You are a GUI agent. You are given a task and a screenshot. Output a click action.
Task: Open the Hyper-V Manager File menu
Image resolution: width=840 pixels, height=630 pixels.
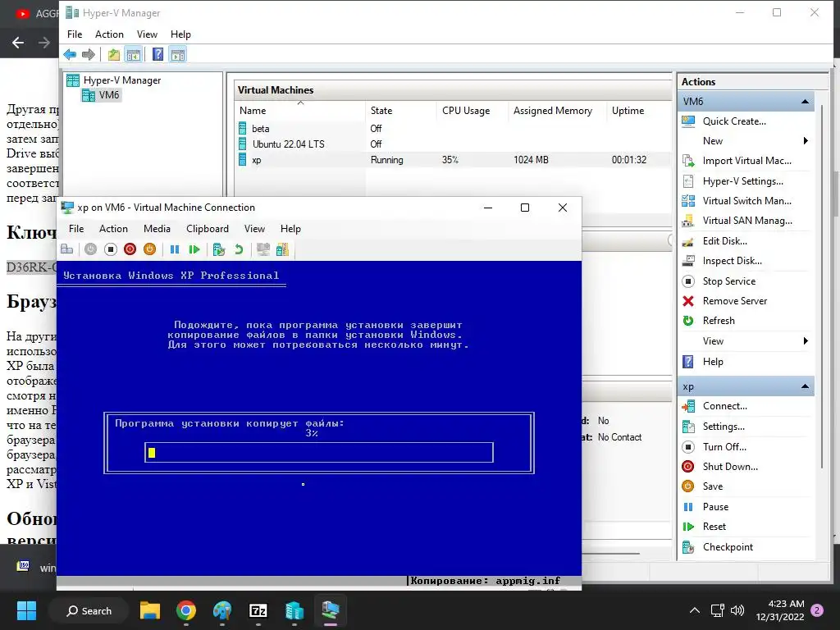point(75,34)
